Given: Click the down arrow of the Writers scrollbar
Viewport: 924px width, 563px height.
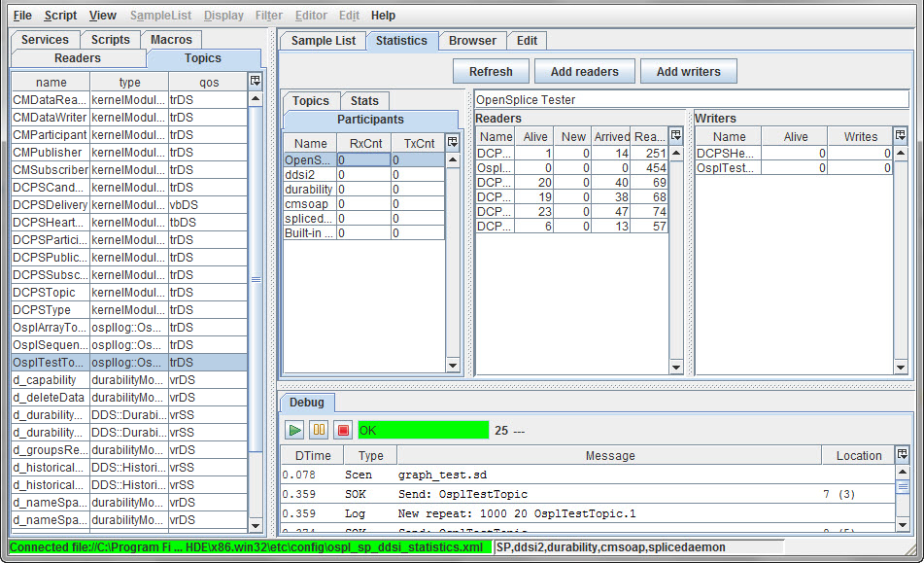Looking at the screenshot, I should (x=900, y=367).
